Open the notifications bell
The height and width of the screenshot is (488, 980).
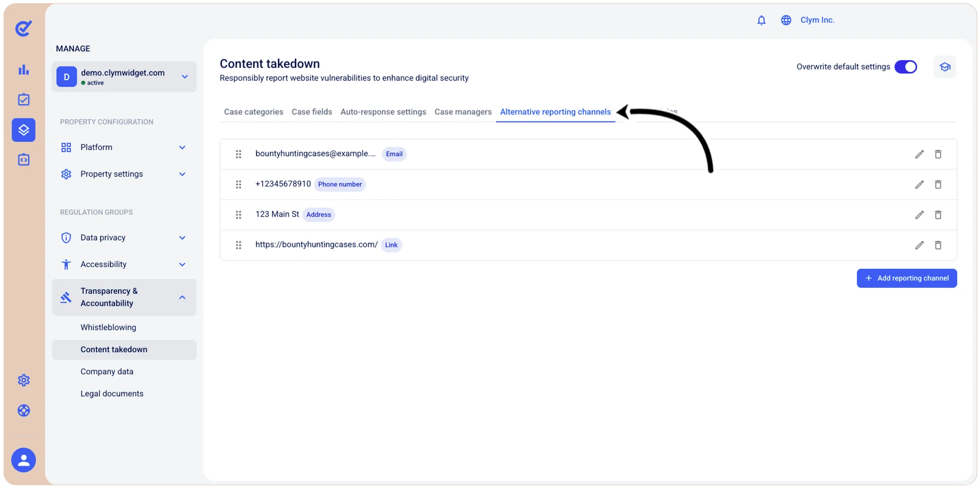[x=761, y=20]
